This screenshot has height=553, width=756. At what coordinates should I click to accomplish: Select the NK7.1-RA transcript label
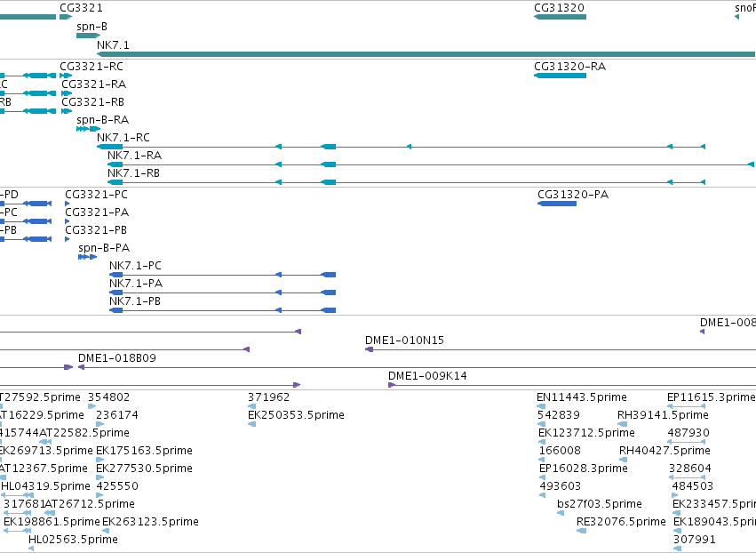(x=134, y=156)
